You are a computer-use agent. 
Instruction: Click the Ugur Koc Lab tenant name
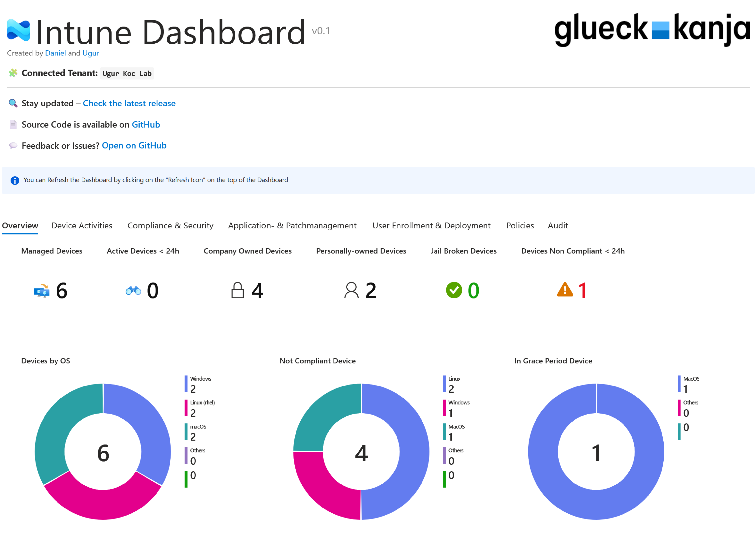click(x=127, y=73)
